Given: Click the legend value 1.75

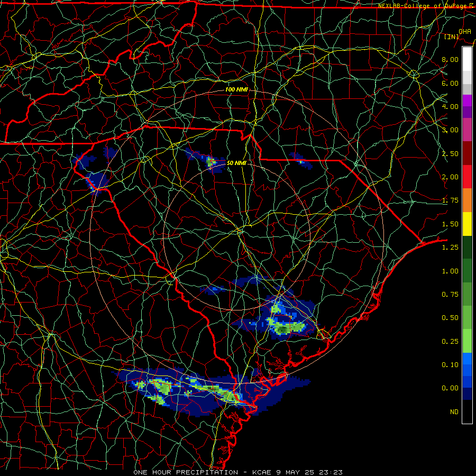Looking at the screenshot, I should point(450,200).
